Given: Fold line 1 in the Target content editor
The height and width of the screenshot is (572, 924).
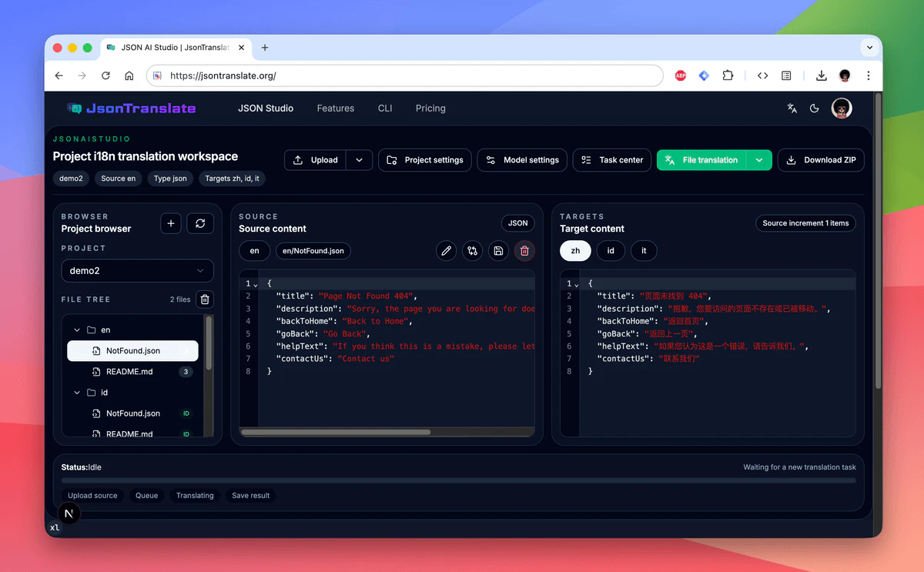Looking at the screenshot, I should [x=576, y=284].
